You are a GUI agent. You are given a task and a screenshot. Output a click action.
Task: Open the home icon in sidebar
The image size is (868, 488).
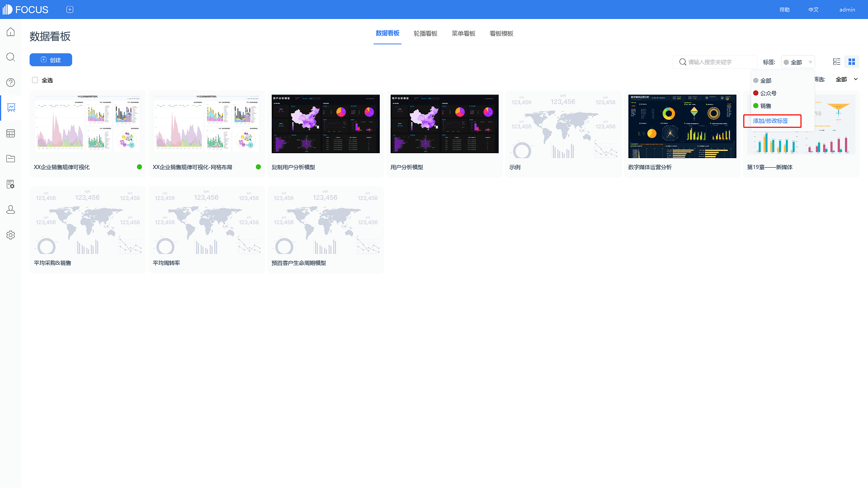click(11, 32)
